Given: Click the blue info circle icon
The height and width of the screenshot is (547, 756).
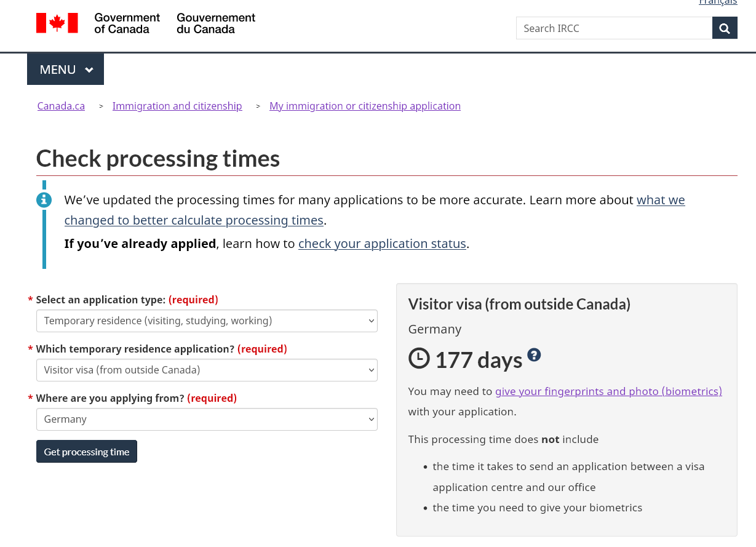Looking at the screenshot, I should [x=44, y=200].
